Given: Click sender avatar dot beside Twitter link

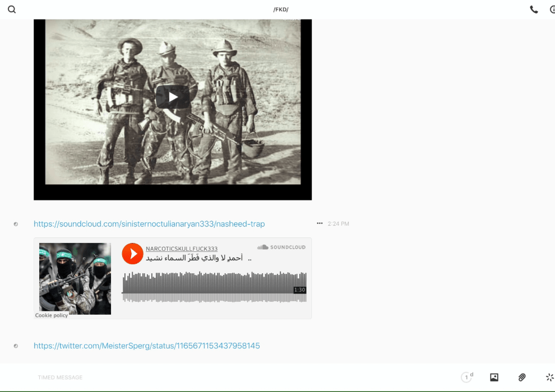Looking at the screenshot, I should point(16,346).
